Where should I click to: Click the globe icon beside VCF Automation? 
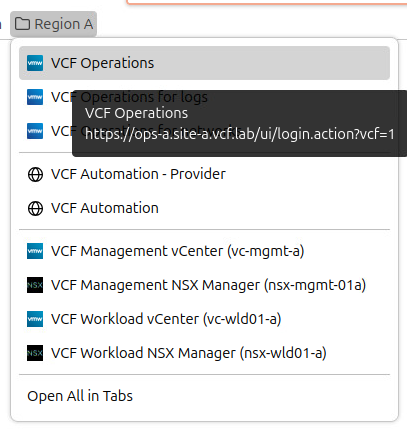35,209
